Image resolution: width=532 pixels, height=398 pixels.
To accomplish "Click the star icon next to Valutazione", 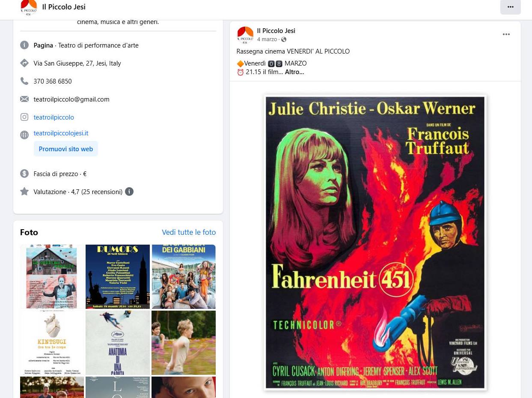I will (24, 192).
